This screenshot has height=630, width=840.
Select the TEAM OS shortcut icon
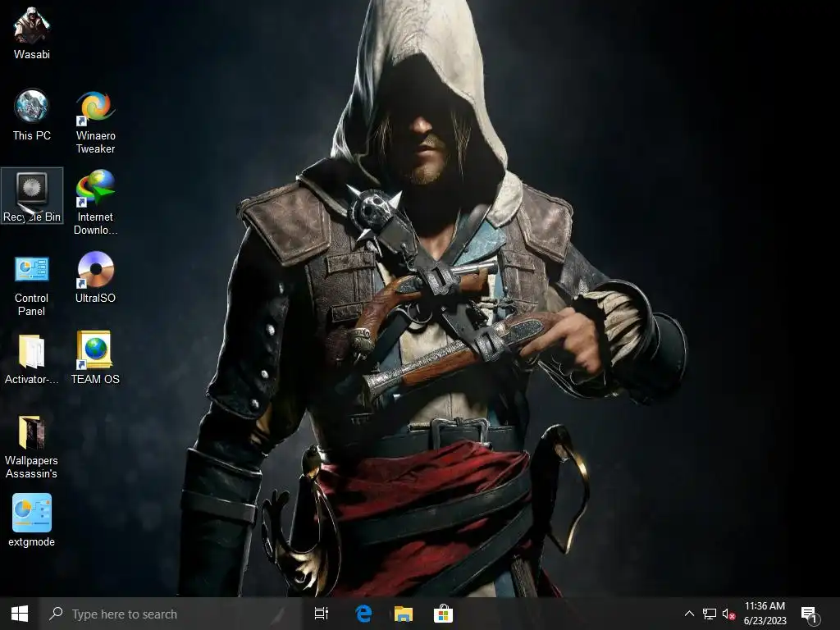click(x=95, y=358)
